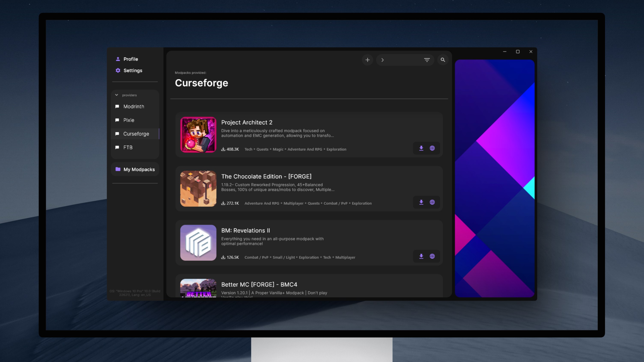This screenshot has height=362, width=644.
Task: Open the filter options icon
Action: point(427,60)
